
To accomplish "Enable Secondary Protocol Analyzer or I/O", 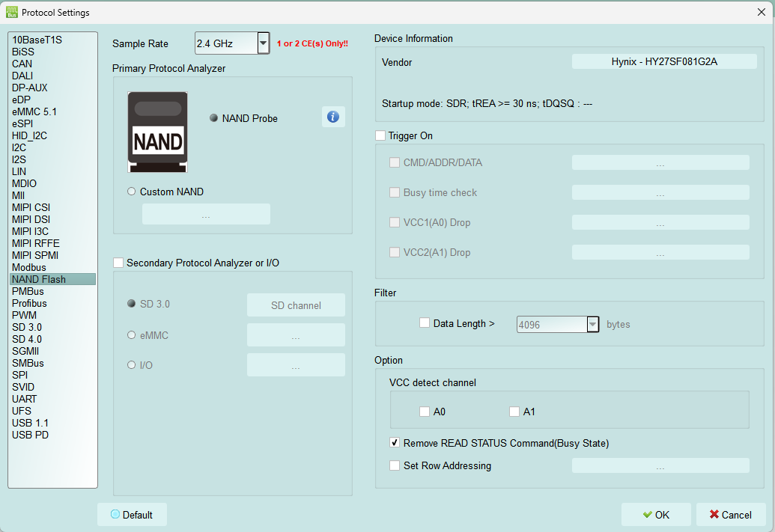I will pyautogui.click(x=118, y=263).
